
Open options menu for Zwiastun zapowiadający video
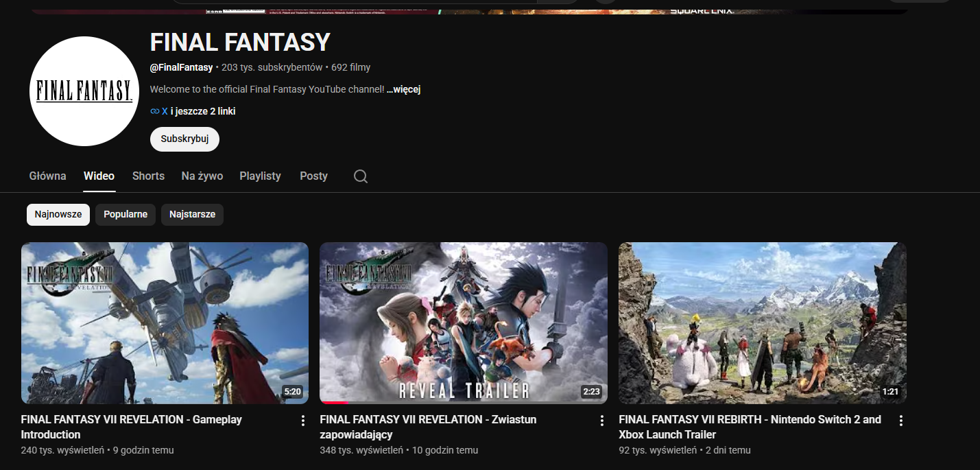[602, 421]
